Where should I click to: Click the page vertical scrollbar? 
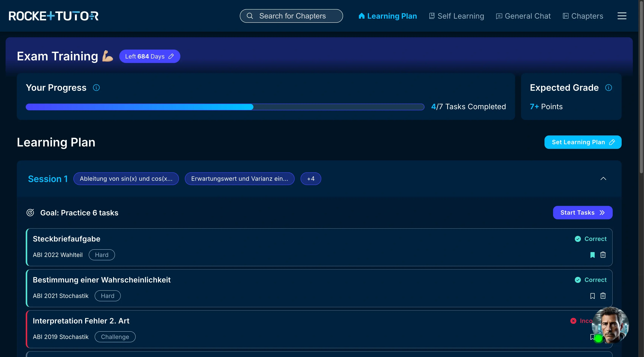641,88
